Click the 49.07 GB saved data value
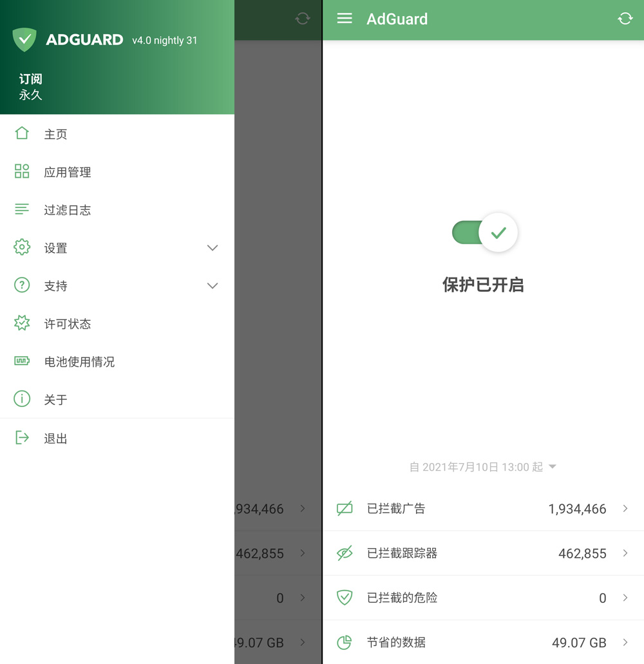The height and width of the screenshot is (664, 644). [579, 643]
